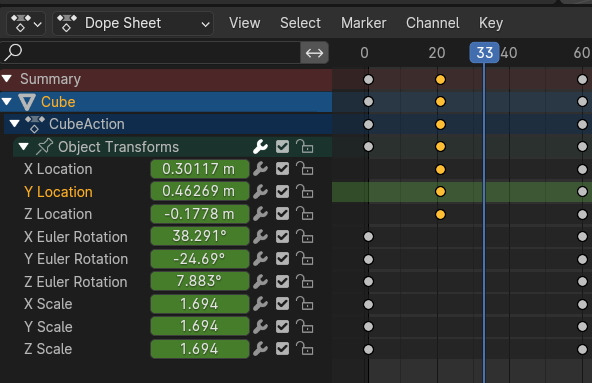Toggle modifiers wrench for Y Scale

point(261,327)
